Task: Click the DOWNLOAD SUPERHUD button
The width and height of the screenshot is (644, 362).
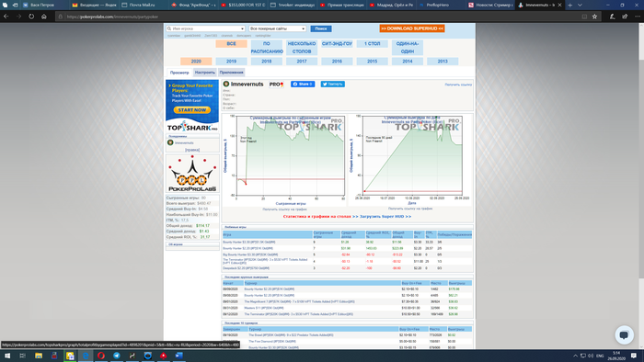Action: click(x=412, y=28)
